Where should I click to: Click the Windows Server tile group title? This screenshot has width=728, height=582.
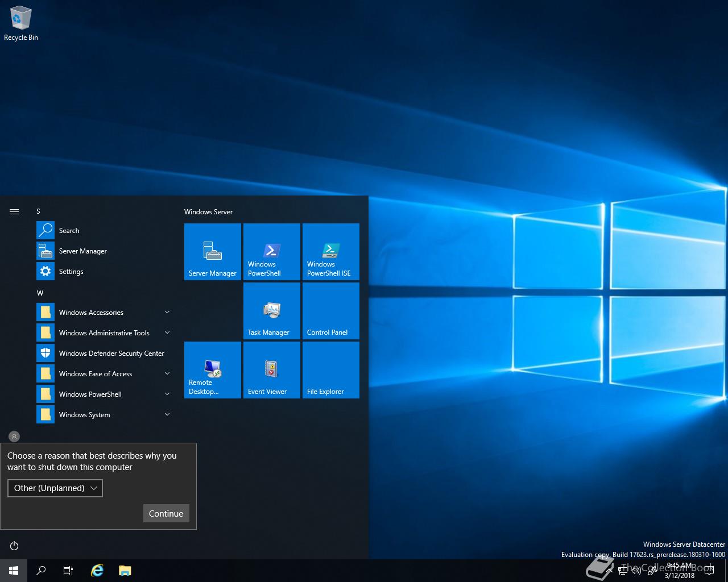(x=208, y=212)
